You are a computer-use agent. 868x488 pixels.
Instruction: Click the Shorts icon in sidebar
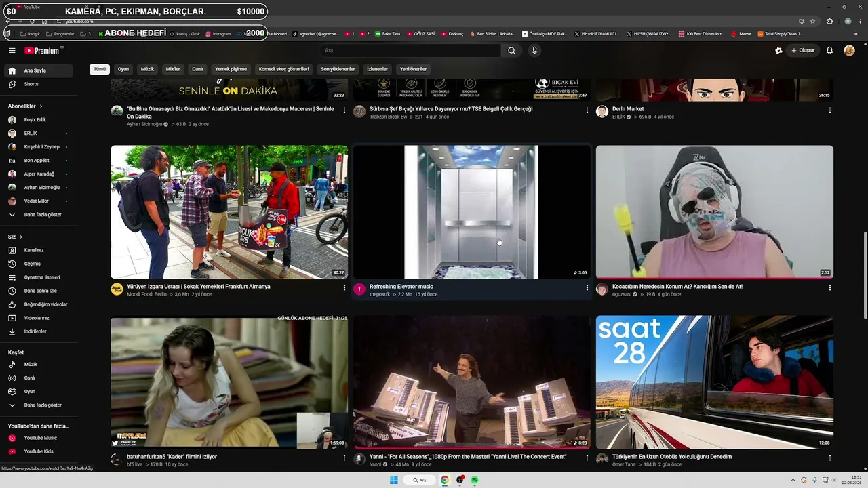pos(12,84)
